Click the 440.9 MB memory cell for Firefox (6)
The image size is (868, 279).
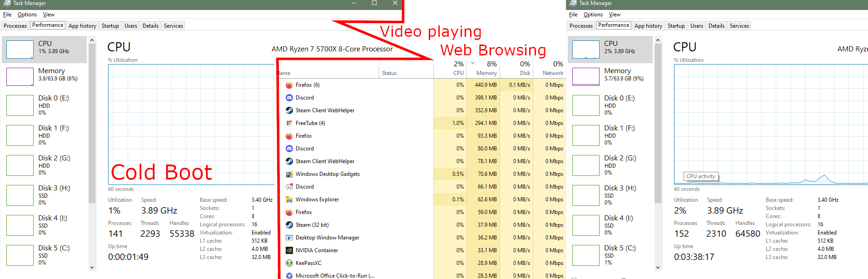[x=483, y=85]
